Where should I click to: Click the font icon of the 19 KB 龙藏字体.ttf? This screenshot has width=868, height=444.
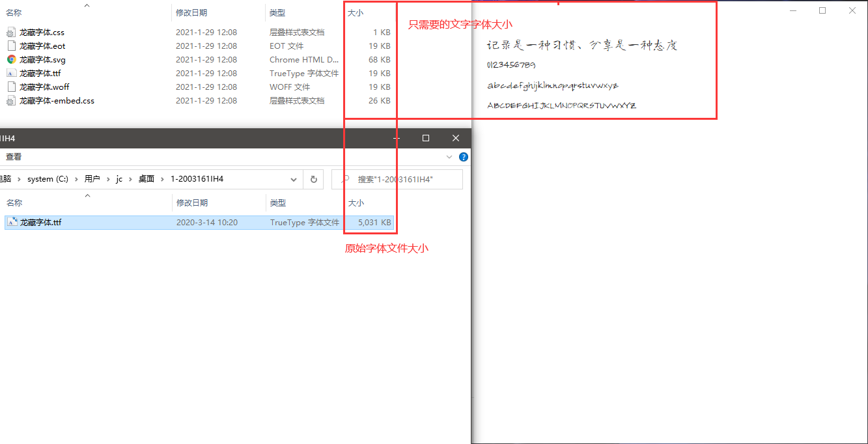[x=11, y=73]
